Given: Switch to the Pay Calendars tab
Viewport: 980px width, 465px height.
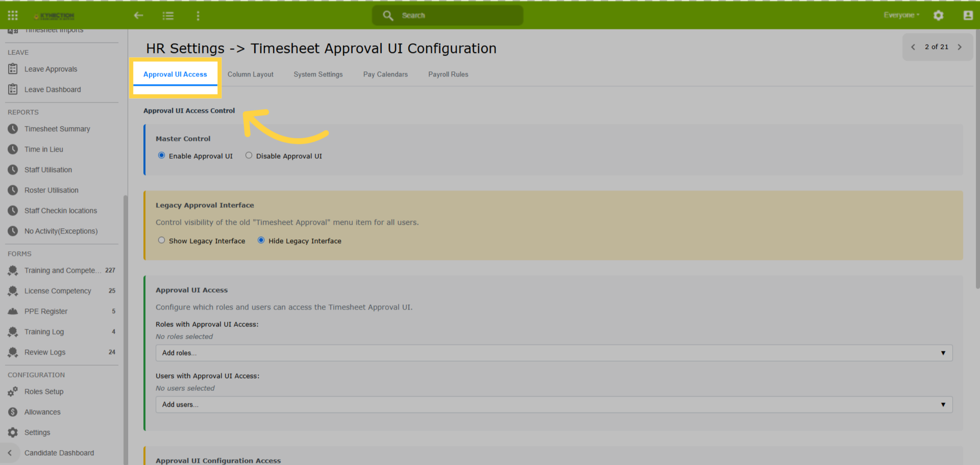Looking at the screenshot, I should pyautogui.click(x=385, y=74).
